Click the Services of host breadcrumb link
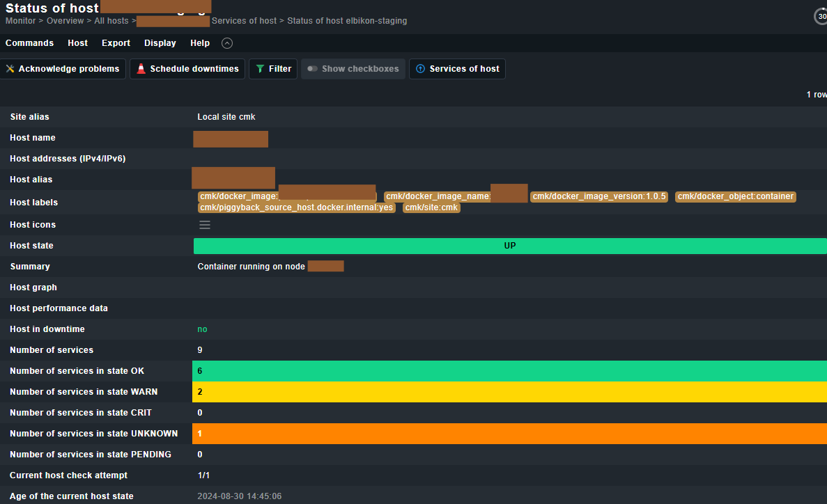 (x=244, y=21)
